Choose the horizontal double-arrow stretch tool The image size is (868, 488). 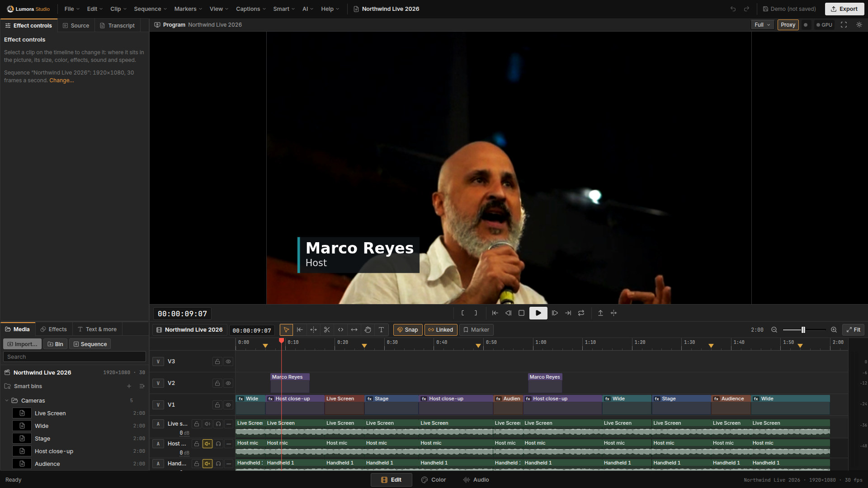pos(354,330)
